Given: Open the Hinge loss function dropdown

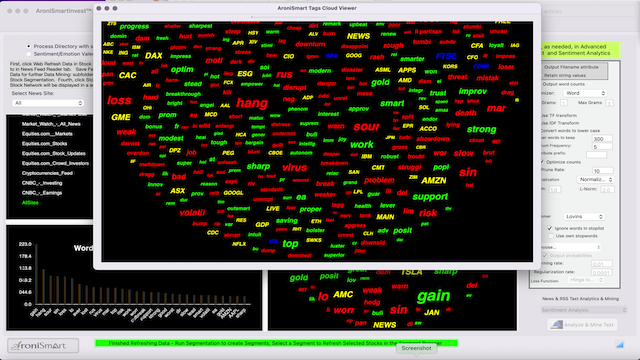Looking at the screenshot, I should [x=585, y=280].
